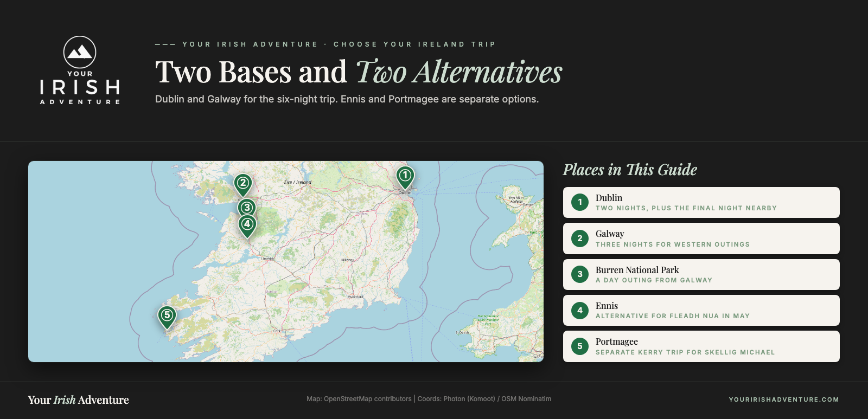Click the 'IRISH' word in header logo
The width and height of the screenshot is (868, 419).
[80, 87]
